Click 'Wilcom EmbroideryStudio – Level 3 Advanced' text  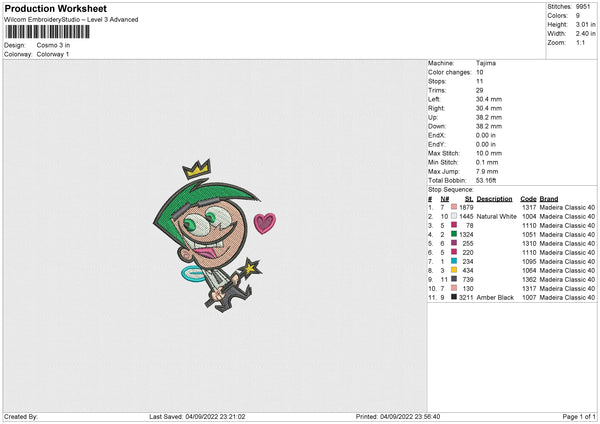click(x=71, y=20)
